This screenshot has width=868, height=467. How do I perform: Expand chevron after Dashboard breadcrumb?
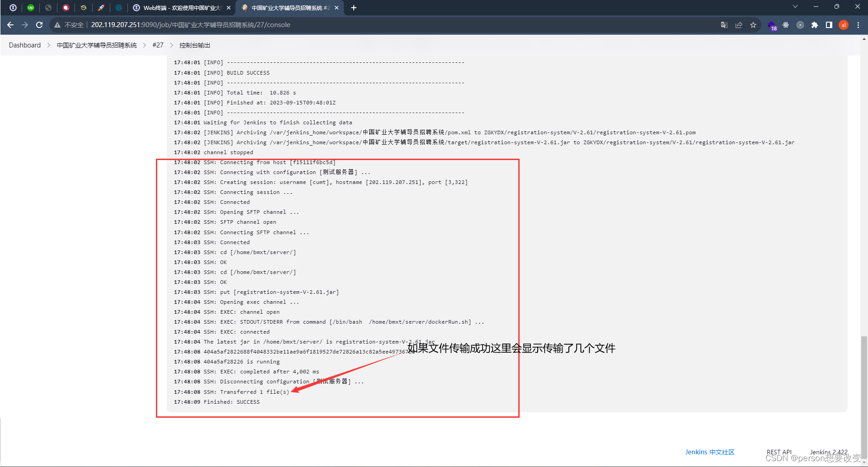point(49,45)
